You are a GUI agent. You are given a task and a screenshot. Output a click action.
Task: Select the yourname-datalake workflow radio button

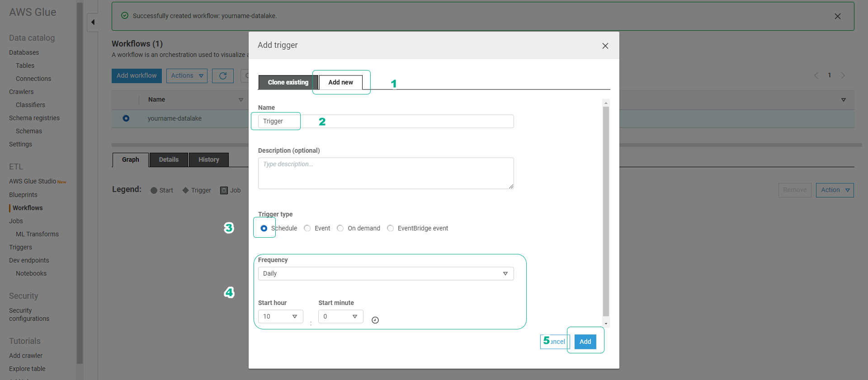point(126,118)
